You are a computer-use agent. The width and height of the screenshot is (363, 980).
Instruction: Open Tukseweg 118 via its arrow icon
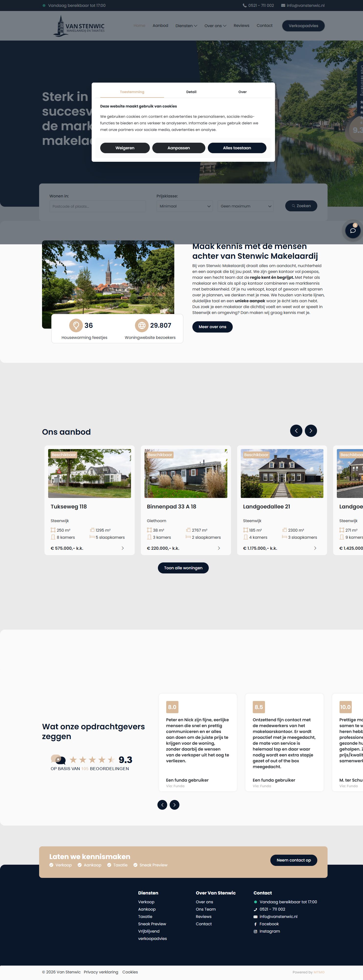coord(122,548)
